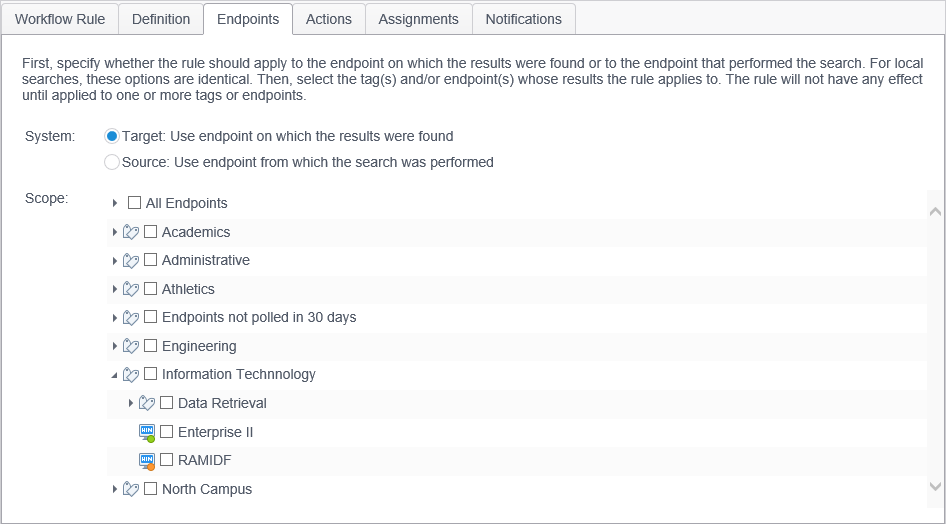The image size is (946, 524).
Task: Click the Engineering tag icon
Action: point(130,346)
